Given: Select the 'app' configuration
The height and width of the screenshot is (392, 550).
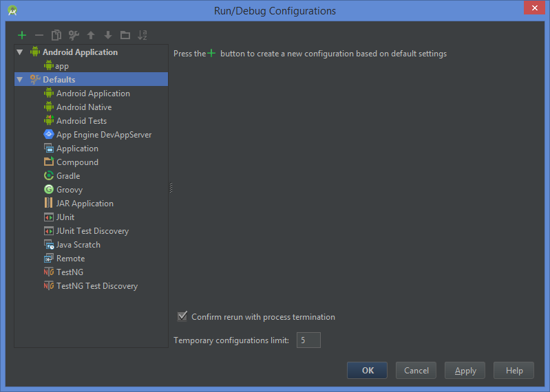Looking at the screenshot, I should point(62,66).
